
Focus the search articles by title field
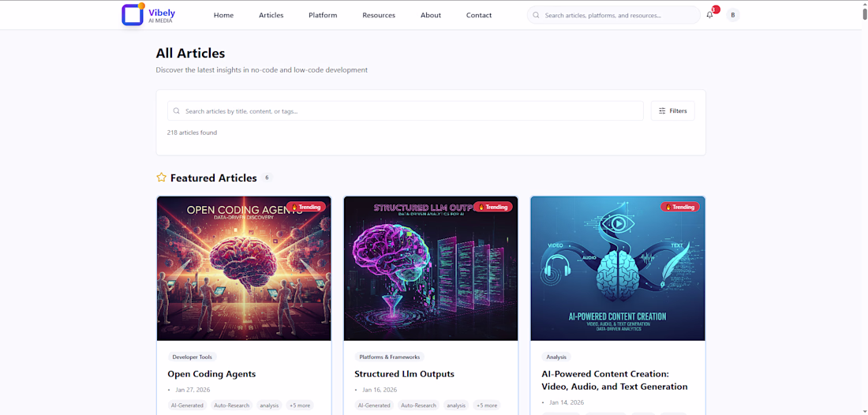406,110
